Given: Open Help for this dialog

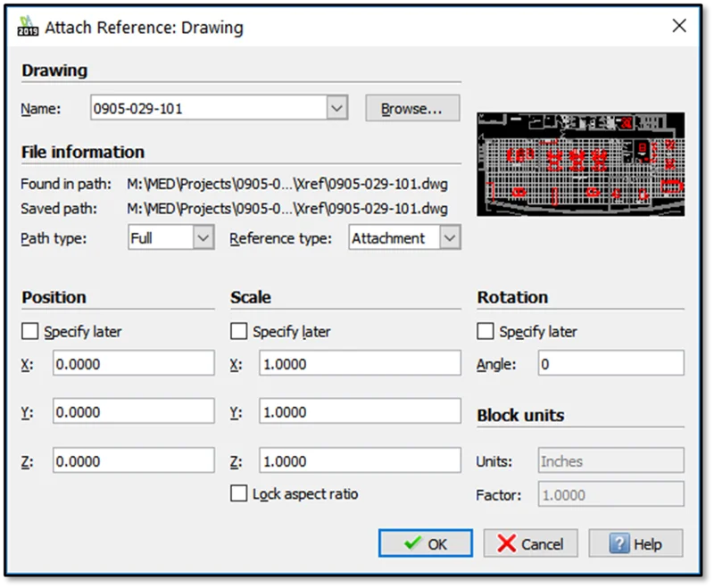Looking at the screenshot, I should coord(635,543).
